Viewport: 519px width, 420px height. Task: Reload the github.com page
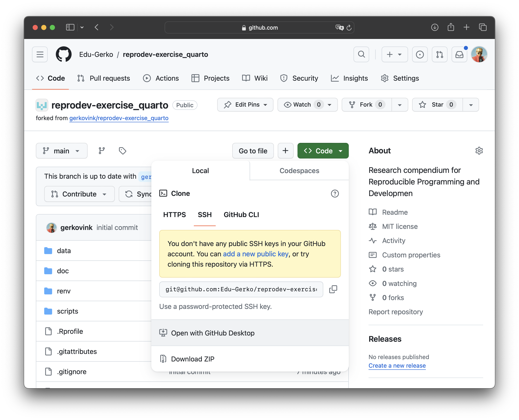[x=349, y=28]
